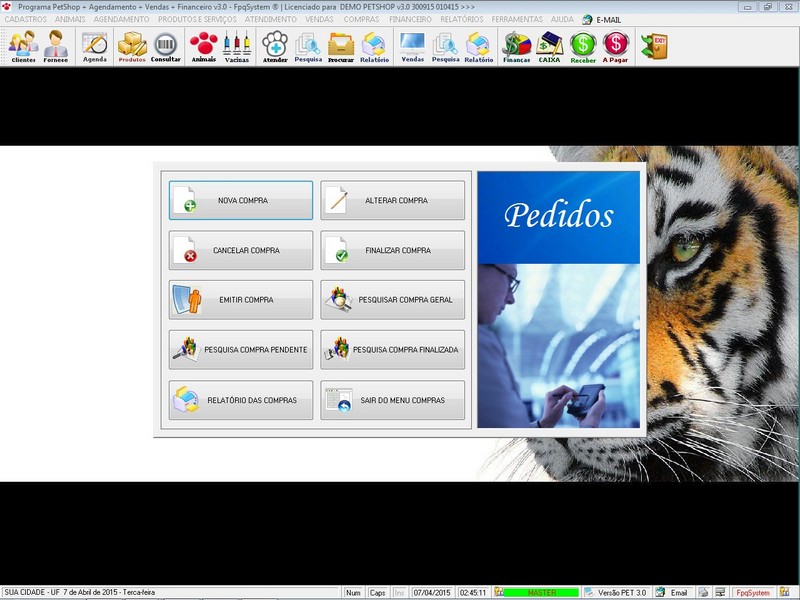Open the Fornece suppliers icon
Viewport: 800px width, 600px height.
(x=56, y=46)
